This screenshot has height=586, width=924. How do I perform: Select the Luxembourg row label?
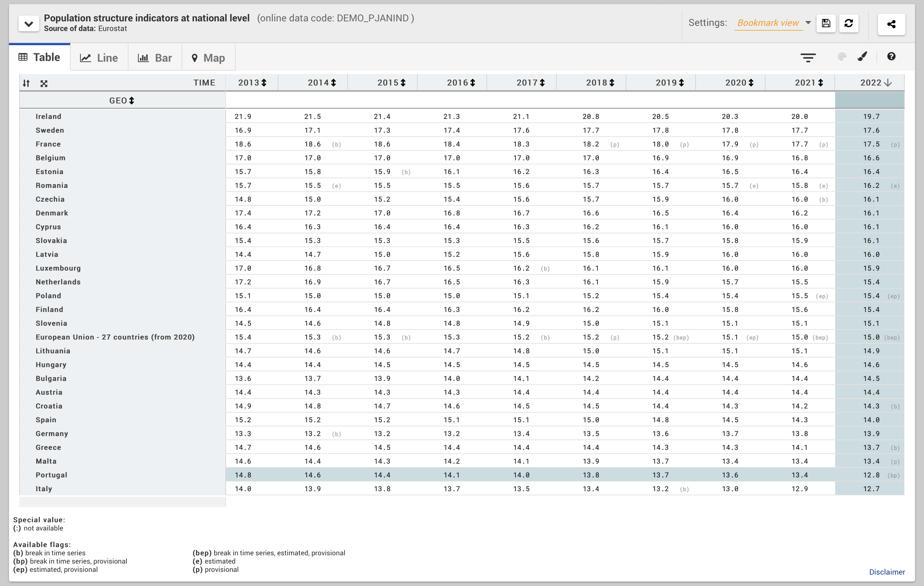(x=58, y=268)
